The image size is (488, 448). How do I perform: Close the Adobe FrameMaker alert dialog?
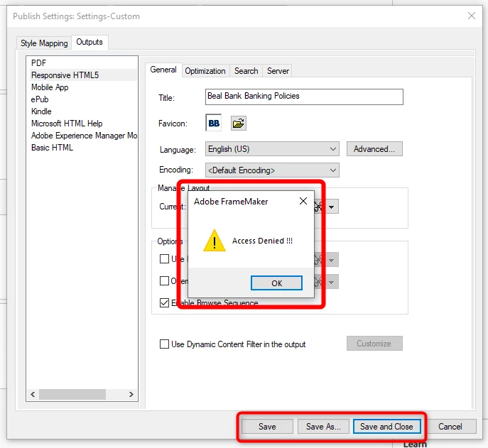click(303, 201)
